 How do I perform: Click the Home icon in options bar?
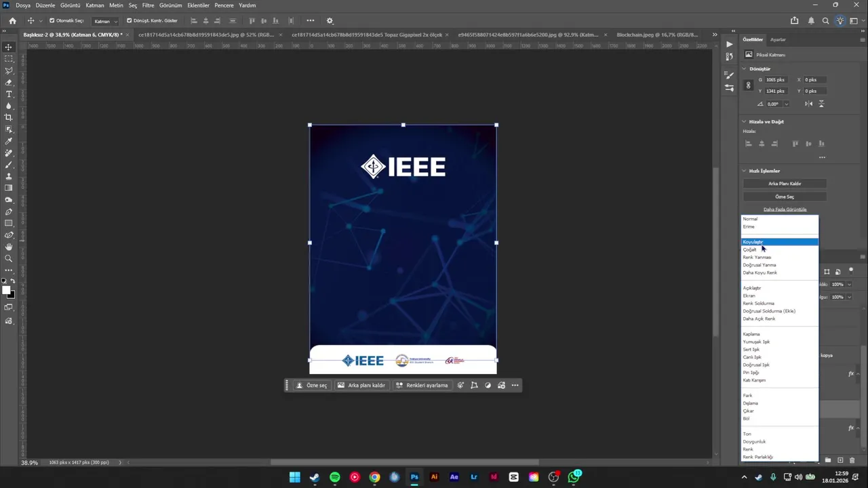tap(12, 21)
